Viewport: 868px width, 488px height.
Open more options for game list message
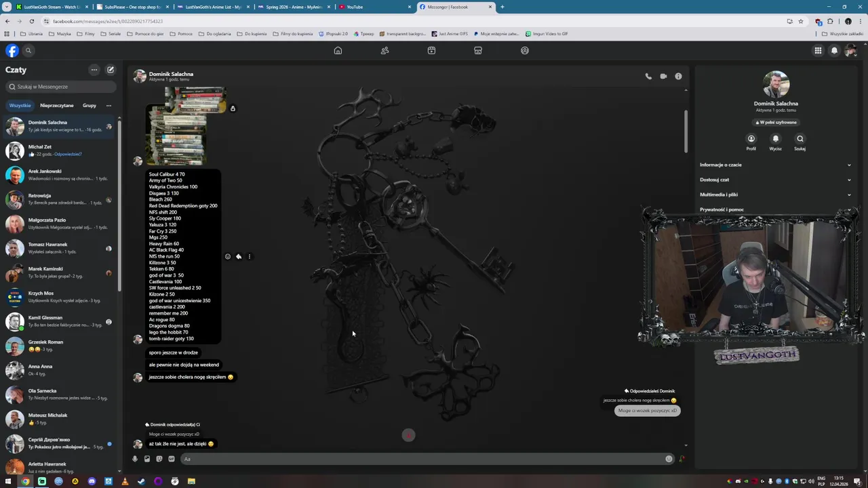tap(250, 257)
